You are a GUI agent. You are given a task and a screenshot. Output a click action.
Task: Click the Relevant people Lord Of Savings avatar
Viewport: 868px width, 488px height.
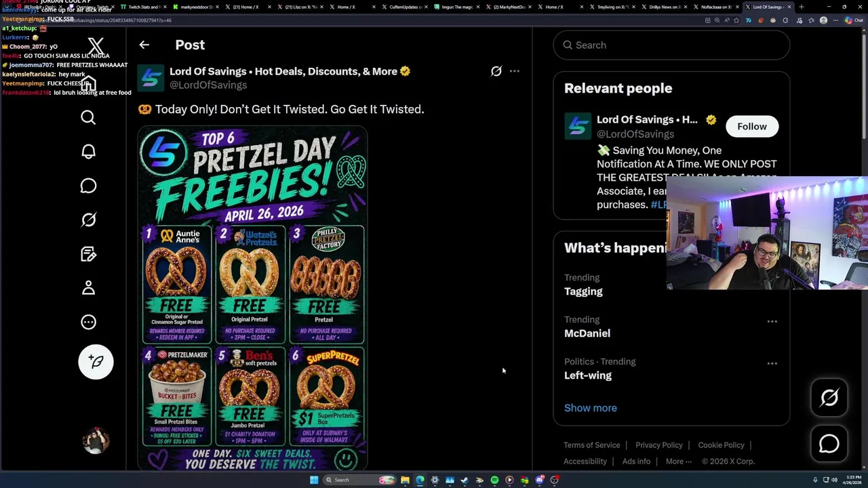pos(578,127)
